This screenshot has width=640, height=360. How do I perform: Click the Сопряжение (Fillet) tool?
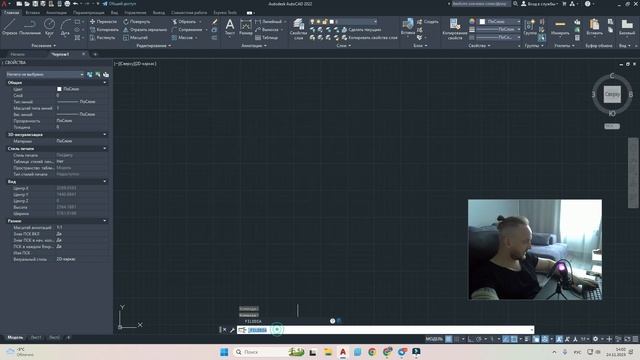(x=187, y=29)
